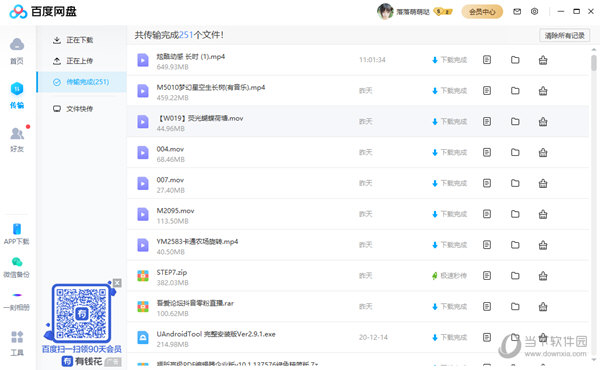
Task: Select the 传输 transfer sidebar icon
Action: (x=17, y=89)
